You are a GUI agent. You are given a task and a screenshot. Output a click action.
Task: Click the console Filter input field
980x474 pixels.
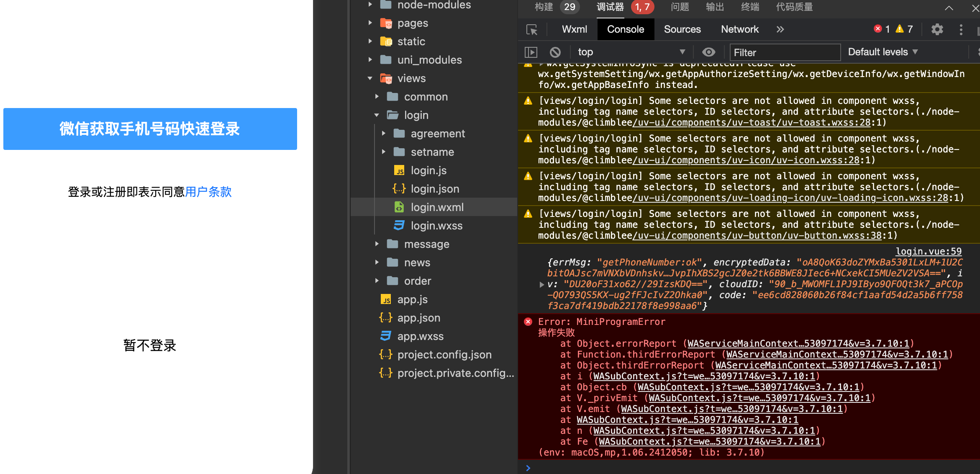pyautogui.click(x=785, y=52)
